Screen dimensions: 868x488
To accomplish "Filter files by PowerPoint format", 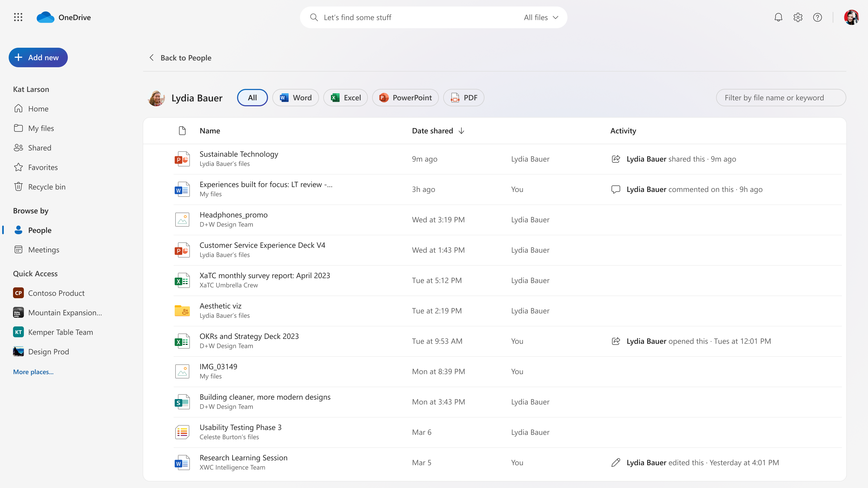I will click(x=406, y=98).
